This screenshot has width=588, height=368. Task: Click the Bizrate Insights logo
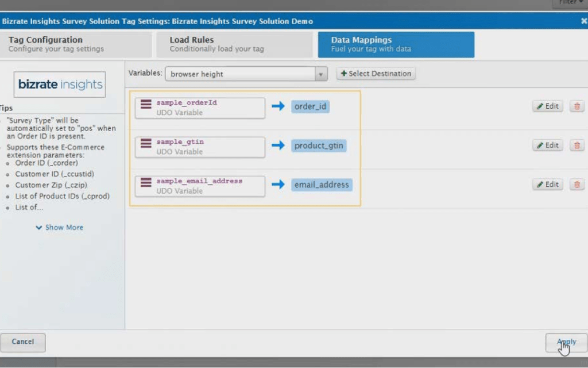tap(60, 85)
